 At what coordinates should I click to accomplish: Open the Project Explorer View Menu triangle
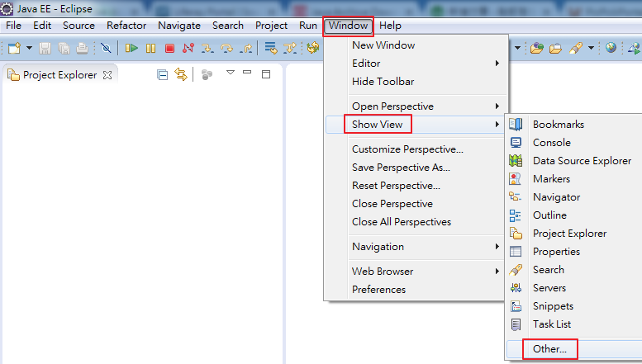click(231, 73)
